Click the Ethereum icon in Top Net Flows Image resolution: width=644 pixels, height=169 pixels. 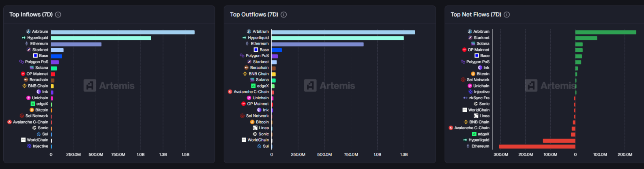(x=468, y=146)
